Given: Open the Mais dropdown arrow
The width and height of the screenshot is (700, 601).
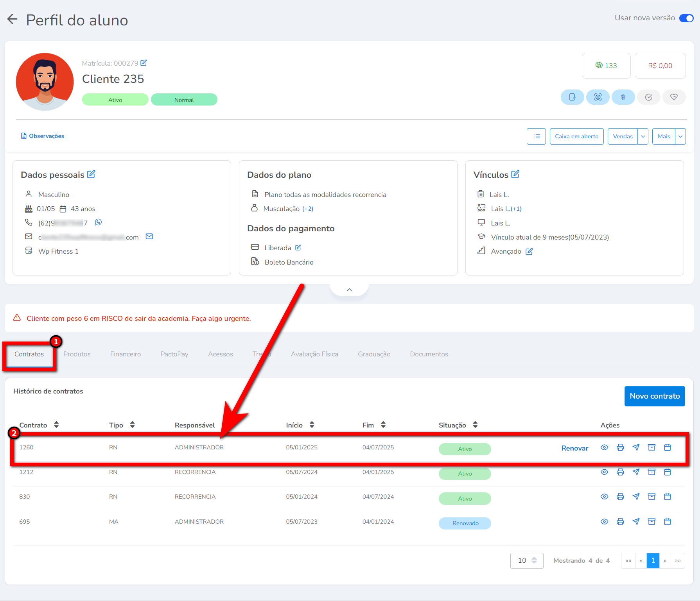Looking at the screenshot, I should click(680, 136).
